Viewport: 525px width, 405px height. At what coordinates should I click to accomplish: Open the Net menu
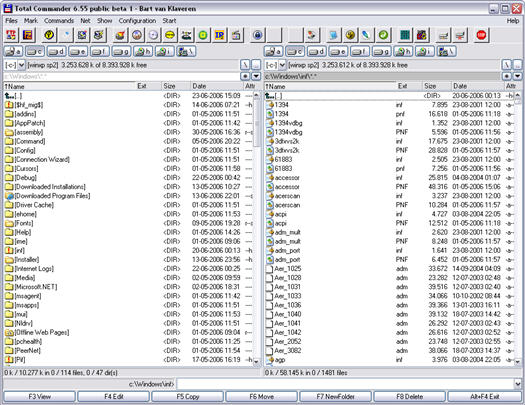pyautogui.click(x=85, y=21)
